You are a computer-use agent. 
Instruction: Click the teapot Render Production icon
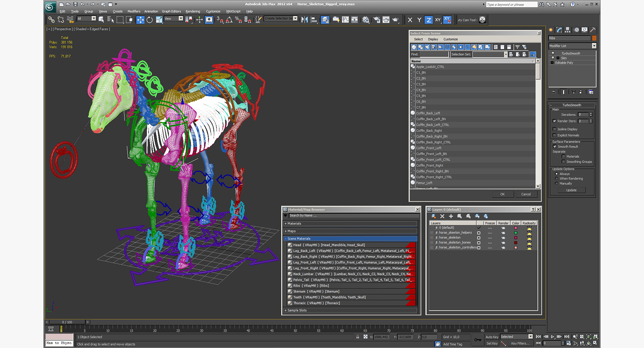click(395, 20)
